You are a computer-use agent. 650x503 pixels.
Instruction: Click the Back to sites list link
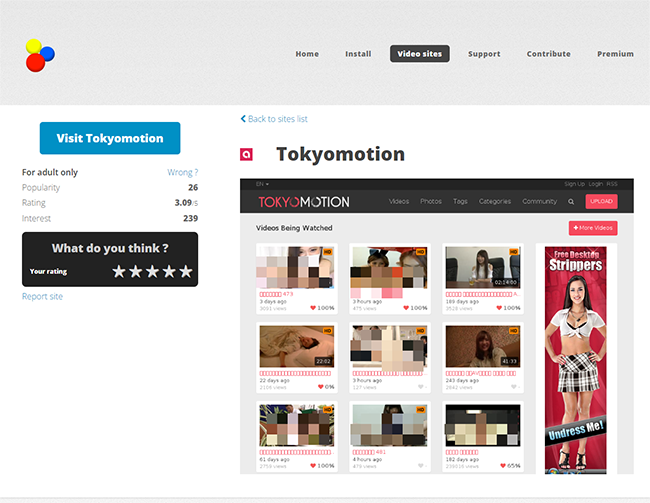tap(274, 119)
